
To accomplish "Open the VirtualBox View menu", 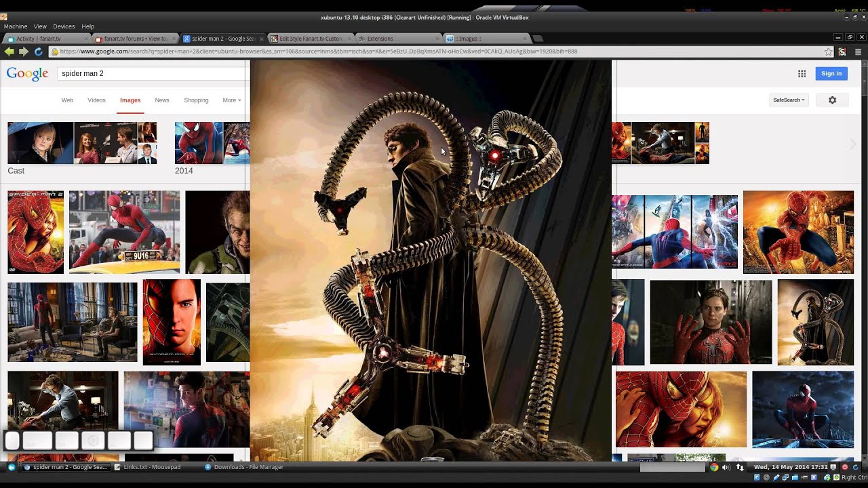I will tap(40, 26).
